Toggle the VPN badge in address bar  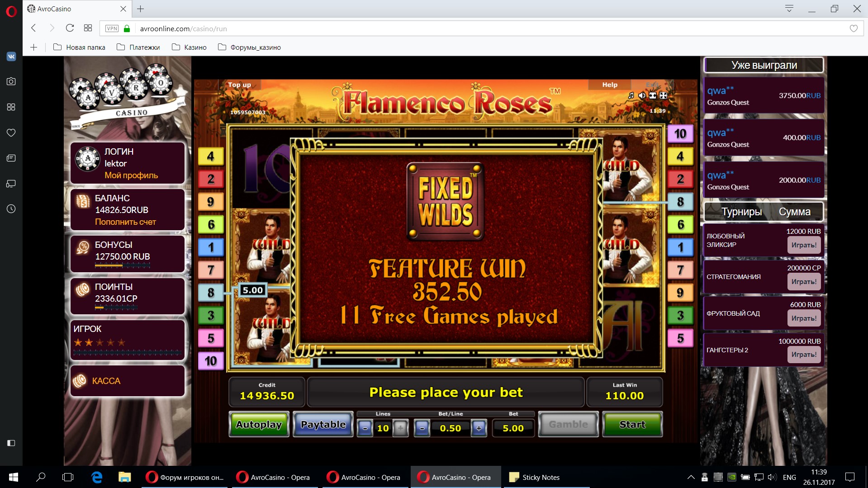112,28
